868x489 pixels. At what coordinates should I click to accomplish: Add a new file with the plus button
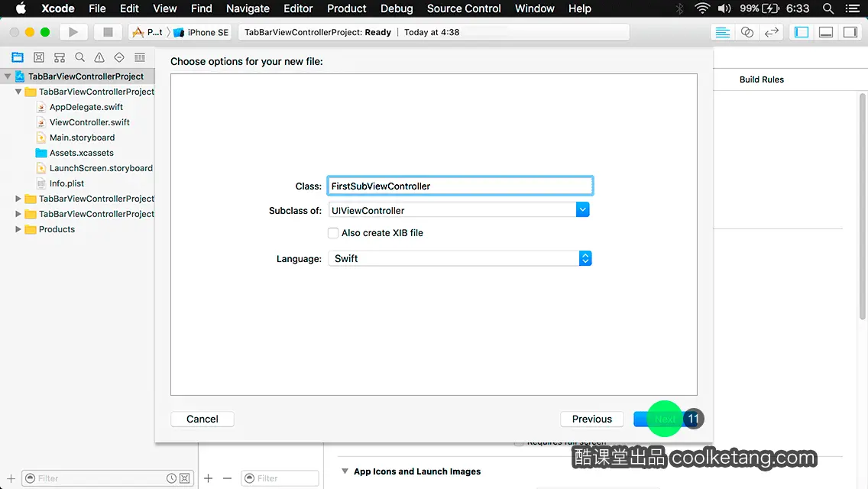click(x=11, y=478)
